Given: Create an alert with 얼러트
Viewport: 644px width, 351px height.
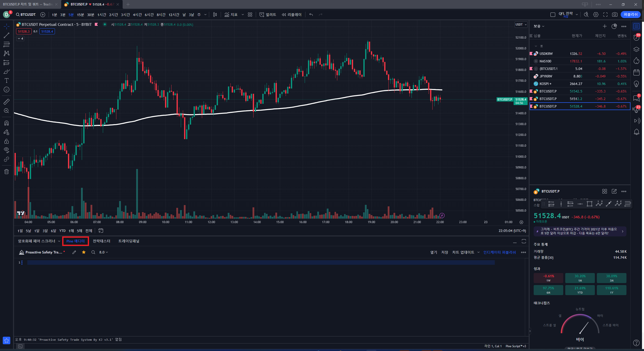Looking at the screenshot, I should pos(268,15).
